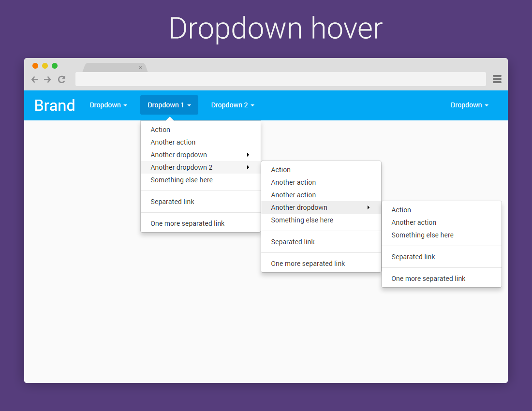Close the open browser tab
The width and height of the screenshot is (532, 411).
140,67
